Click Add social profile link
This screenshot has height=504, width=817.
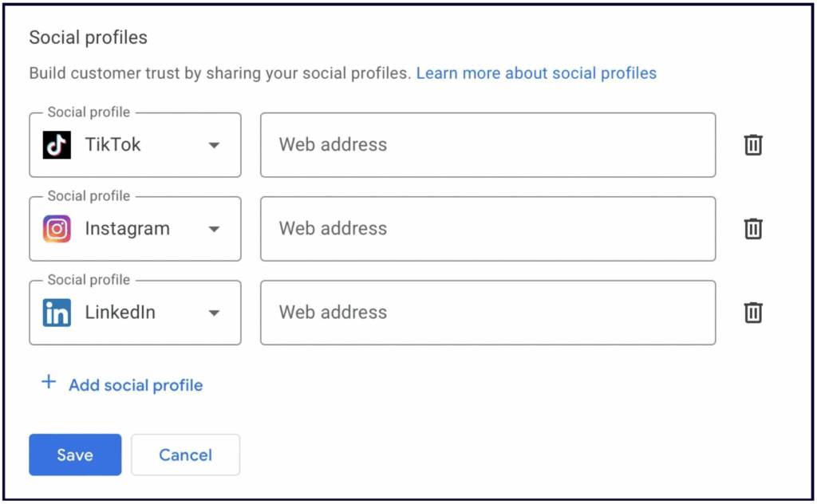pos(136,385)
